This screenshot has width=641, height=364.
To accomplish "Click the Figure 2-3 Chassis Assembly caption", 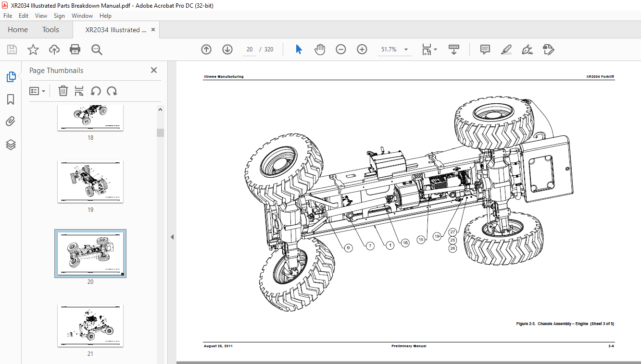I will (565, 324).
